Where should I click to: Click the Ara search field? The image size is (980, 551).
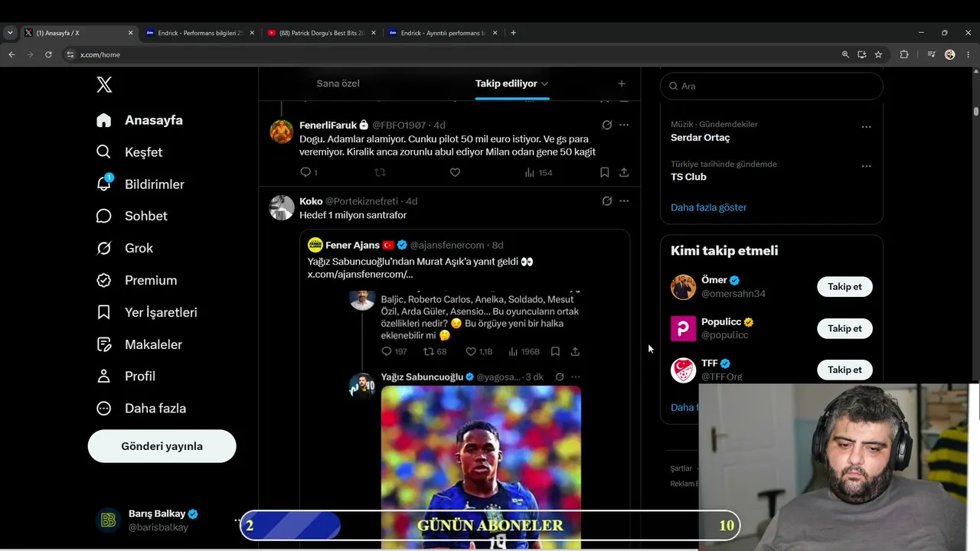click(x=772, y=86)
